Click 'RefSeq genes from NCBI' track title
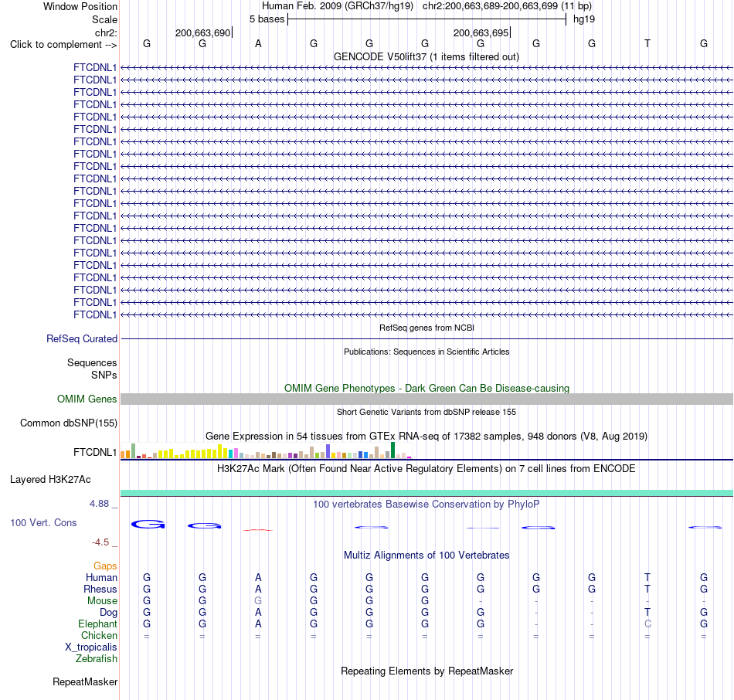This screenshot has height=700, width=734. [x=427, y=328]
